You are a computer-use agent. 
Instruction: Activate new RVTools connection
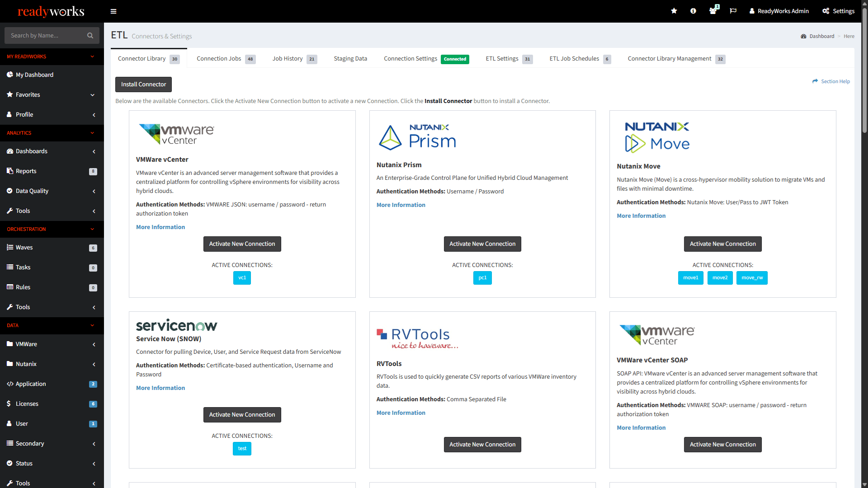tap(482, 445)
